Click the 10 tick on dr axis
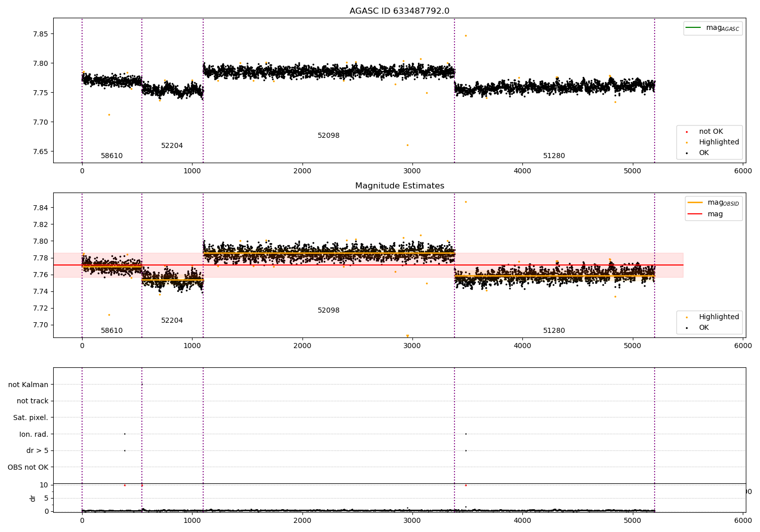This screenshot has height=532, width=760. [x=44, y=485]
